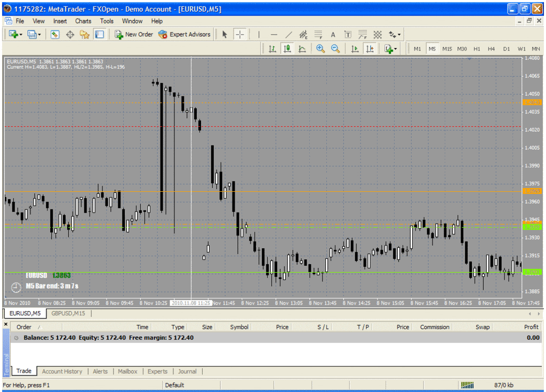Pick the Draw Trendline tool
The height and width of the screenshot is (392, 546).
click(288, 35)
